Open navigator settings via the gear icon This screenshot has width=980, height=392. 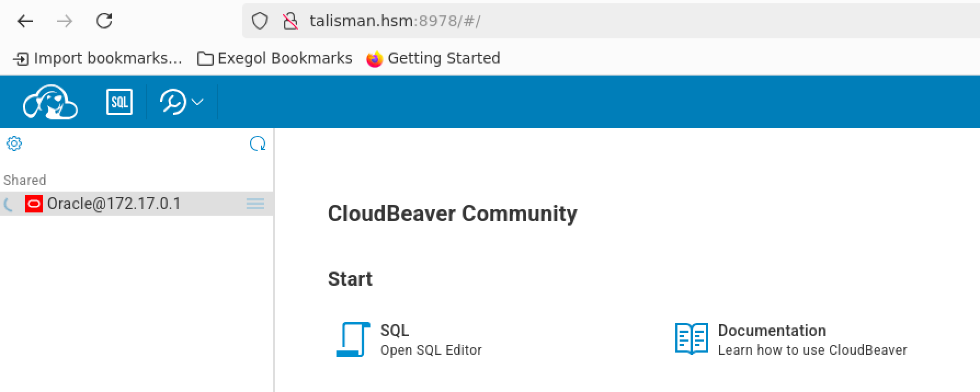[14, 143]
